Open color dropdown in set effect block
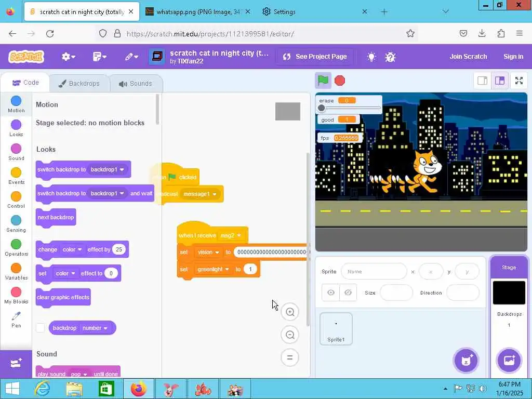The width and height of the screenshot is (532, 399). [65, 273]
